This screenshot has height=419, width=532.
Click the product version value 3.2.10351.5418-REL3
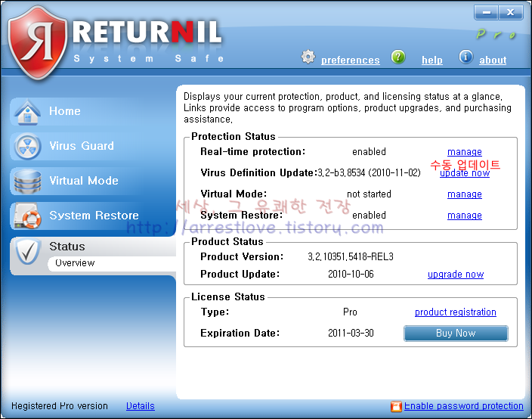(351, 256)
